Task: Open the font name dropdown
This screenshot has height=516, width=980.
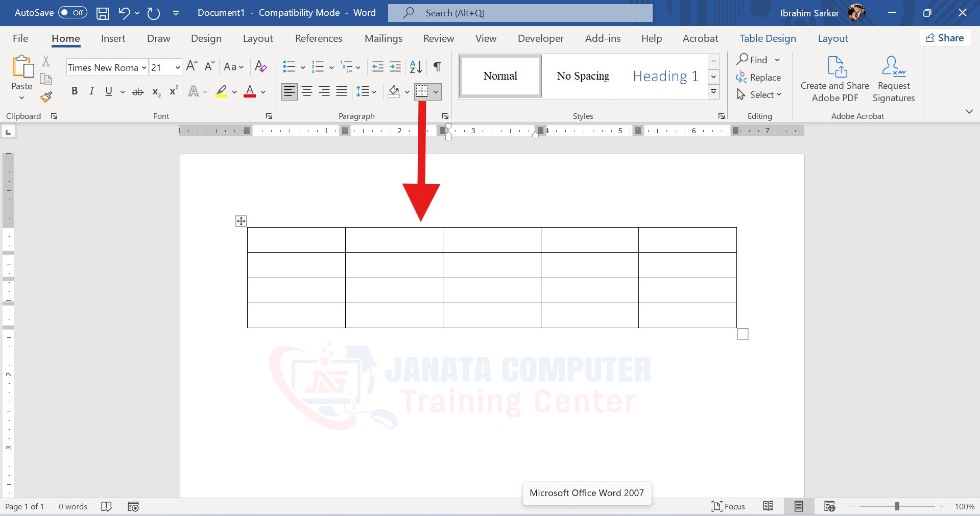Action: click(144, 67)
